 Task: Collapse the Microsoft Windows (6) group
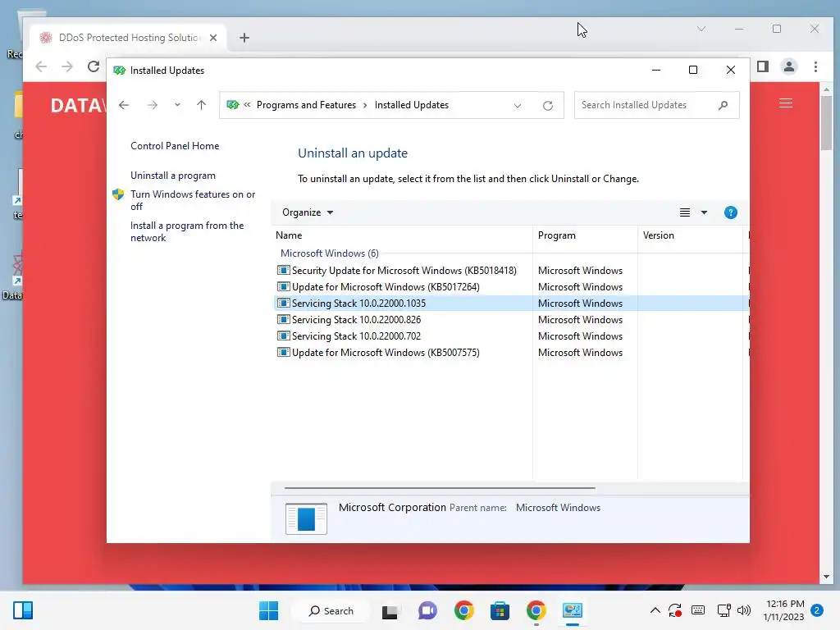pos(330,253)
